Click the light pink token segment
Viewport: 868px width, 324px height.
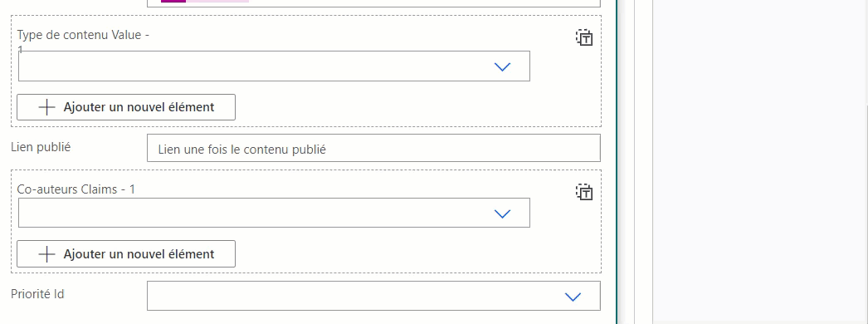tap(217, 1)
